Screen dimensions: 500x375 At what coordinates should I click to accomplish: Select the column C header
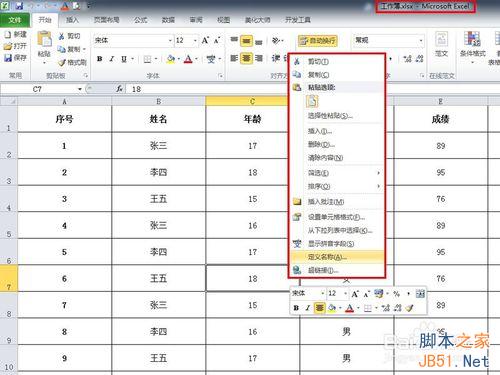point(252,101)
